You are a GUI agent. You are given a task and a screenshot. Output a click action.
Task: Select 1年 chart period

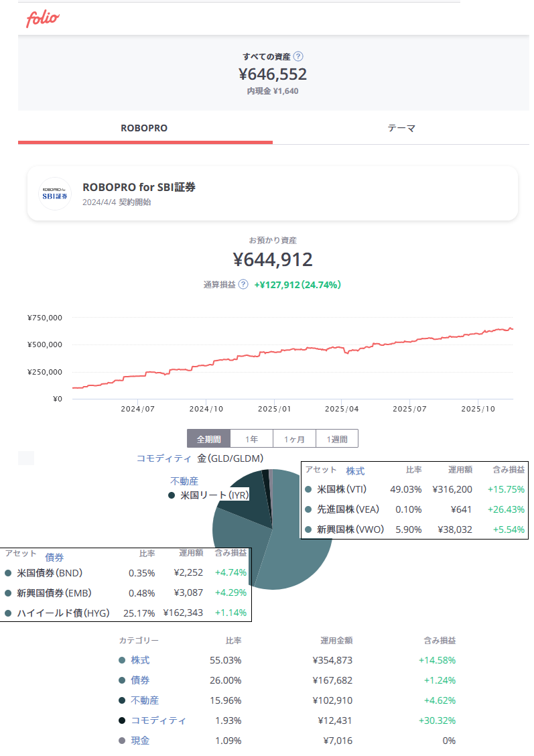point(251,439)
